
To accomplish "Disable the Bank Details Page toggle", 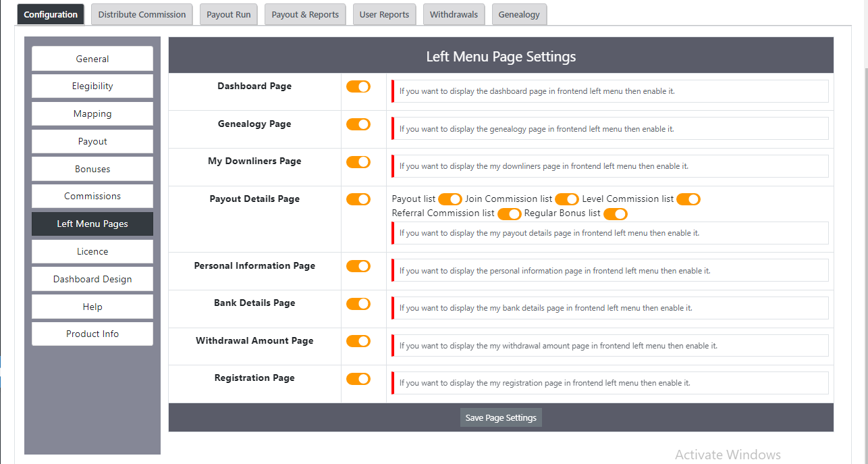I will pos(358,303).
